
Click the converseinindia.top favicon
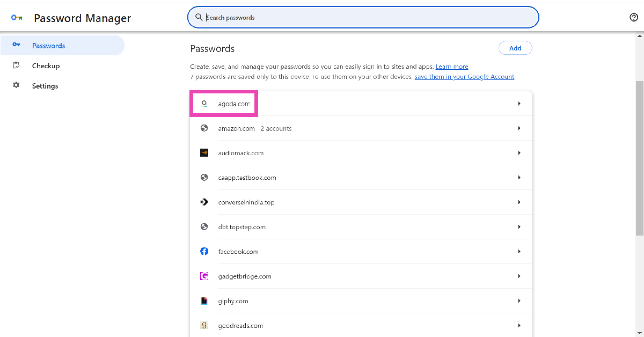pos(204,202)
